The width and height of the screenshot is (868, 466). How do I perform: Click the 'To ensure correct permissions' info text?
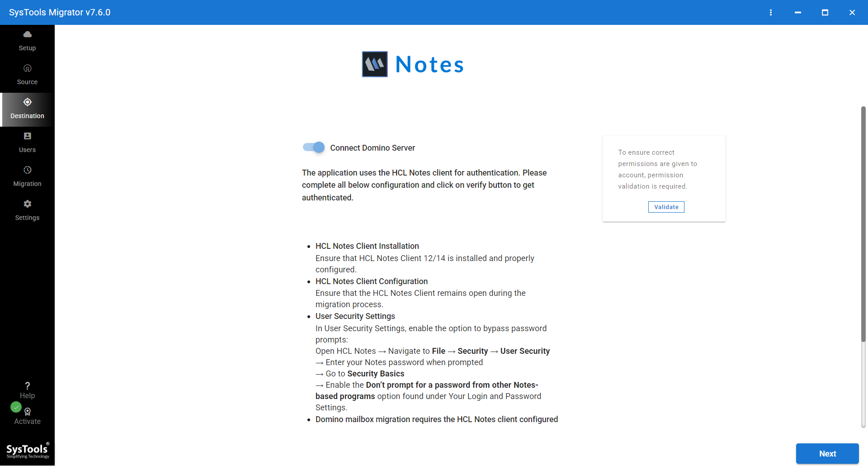pyautogui.click(x=658, y=169)
